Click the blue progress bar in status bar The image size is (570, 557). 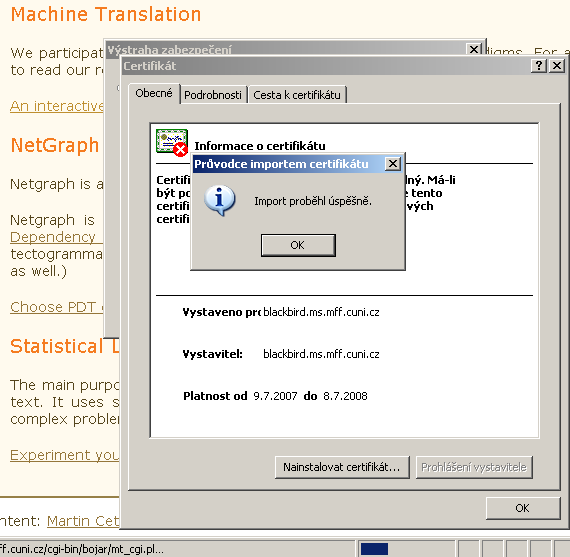click(x=374, y=549)
